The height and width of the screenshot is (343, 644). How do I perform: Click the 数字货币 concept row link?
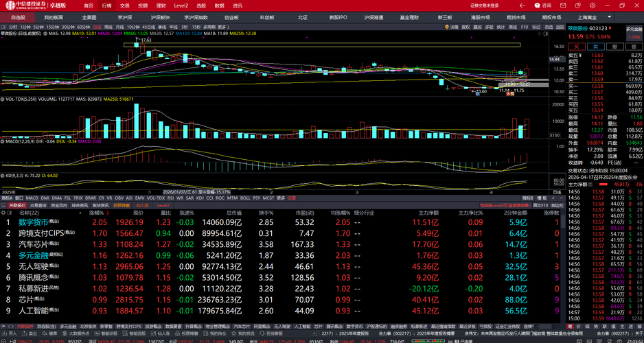pyautogui.click(x=34, y=222)
